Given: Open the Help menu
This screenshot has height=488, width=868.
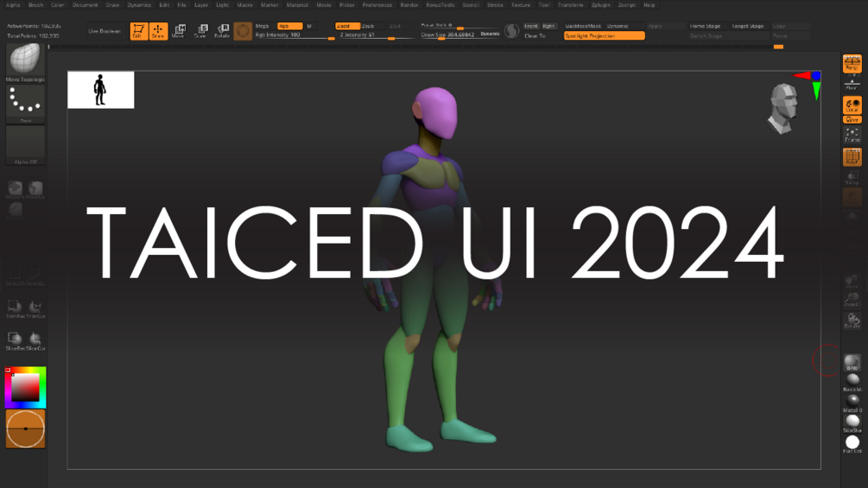Looking at the screenshot, I should (649, 5).
